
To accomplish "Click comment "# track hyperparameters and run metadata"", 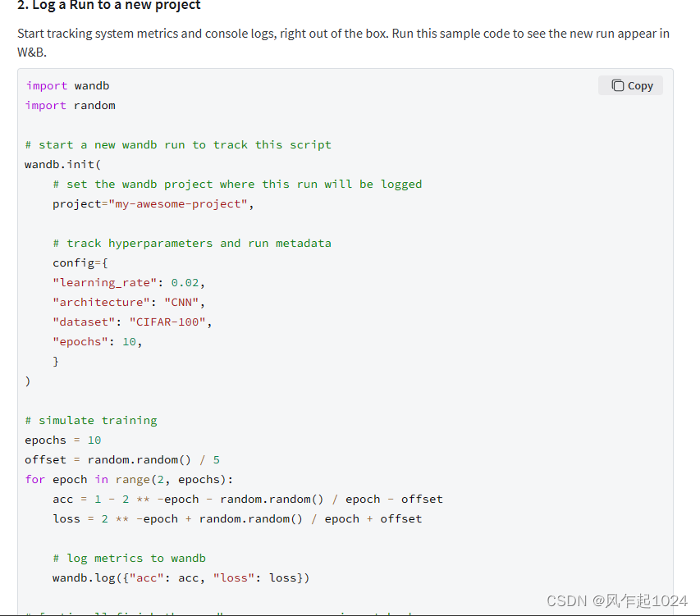I will (192, 243).
